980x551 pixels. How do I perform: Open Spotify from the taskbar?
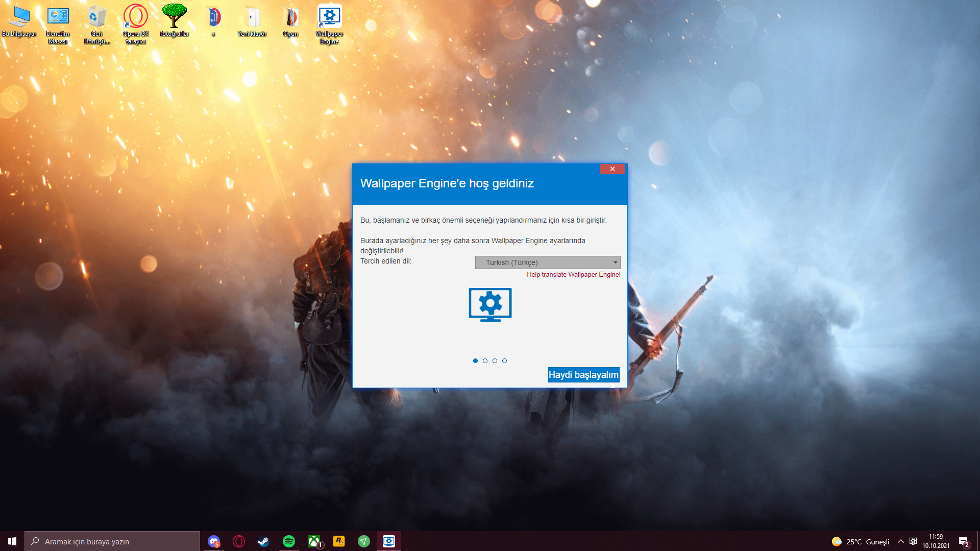[x=289, y=541]
